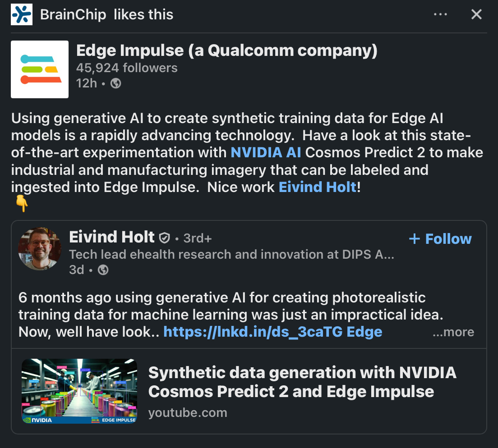Follow Eivind Holt

pos(440,238)
